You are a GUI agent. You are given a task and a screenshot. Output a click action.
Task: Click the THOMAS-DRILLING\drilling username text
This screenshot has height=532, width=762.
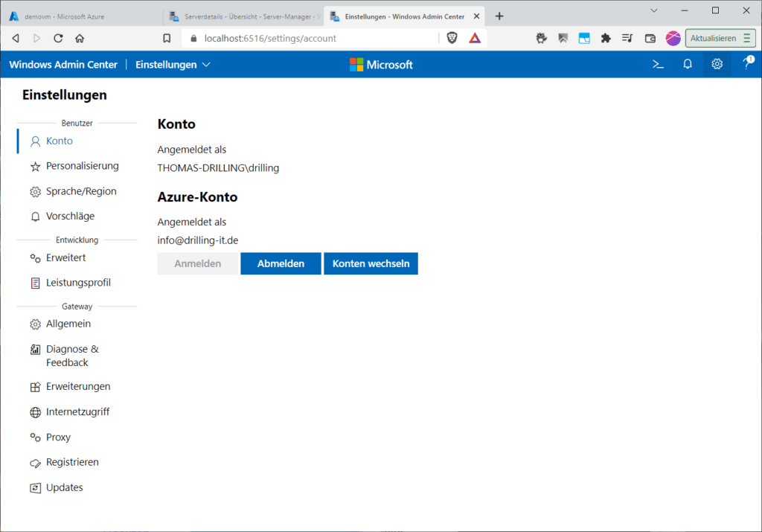tap(218, 168)
